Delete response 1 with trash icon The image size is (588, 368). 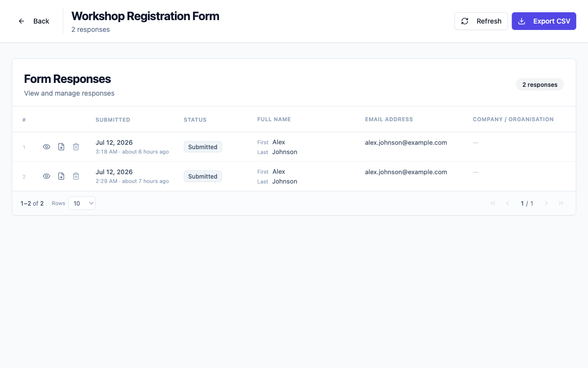pyautogui.click(x=76, y=147)
